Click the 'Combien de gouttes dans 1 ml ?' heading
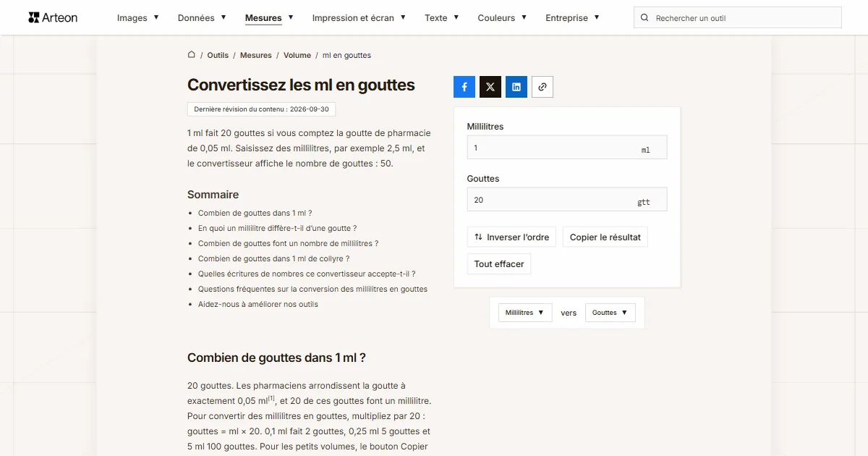Viewport: 868px width, 456px height. tap(276, 358)
